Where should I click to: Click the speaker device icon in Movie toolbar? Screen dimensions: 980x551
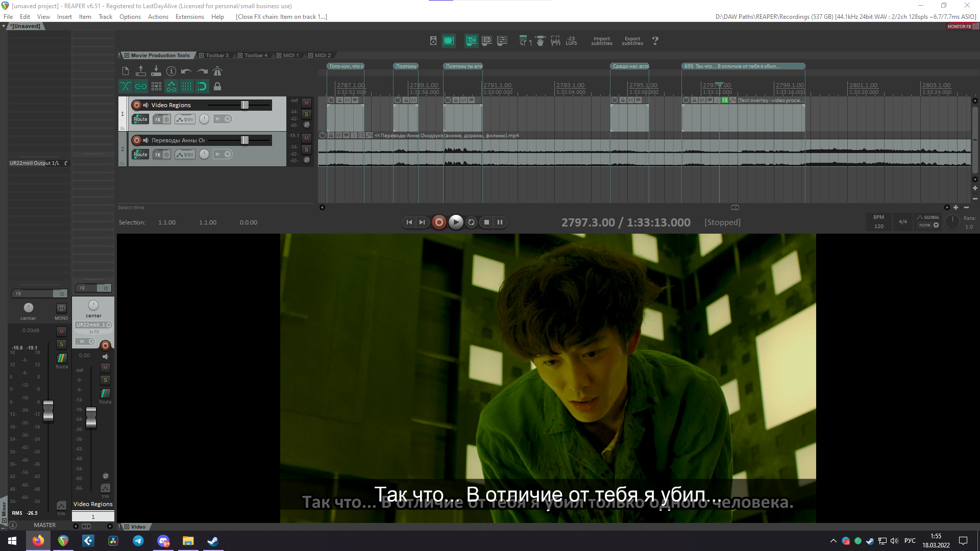tap(433, 41)
